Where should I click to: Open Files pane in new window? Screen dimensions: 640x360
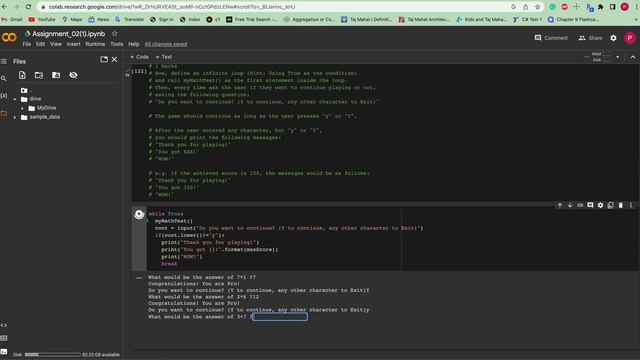coord(104,60)
